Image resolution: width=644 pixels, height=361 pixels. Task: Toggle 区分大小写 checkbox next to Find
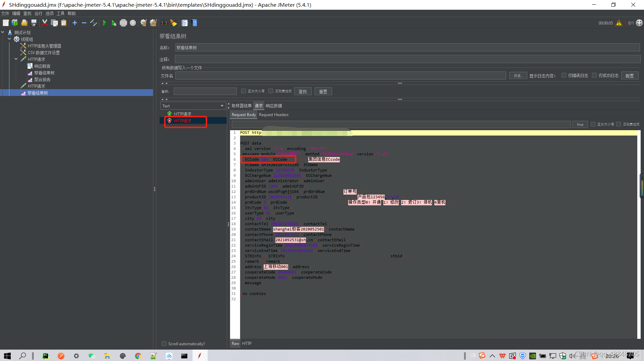[x=593, y=124]
